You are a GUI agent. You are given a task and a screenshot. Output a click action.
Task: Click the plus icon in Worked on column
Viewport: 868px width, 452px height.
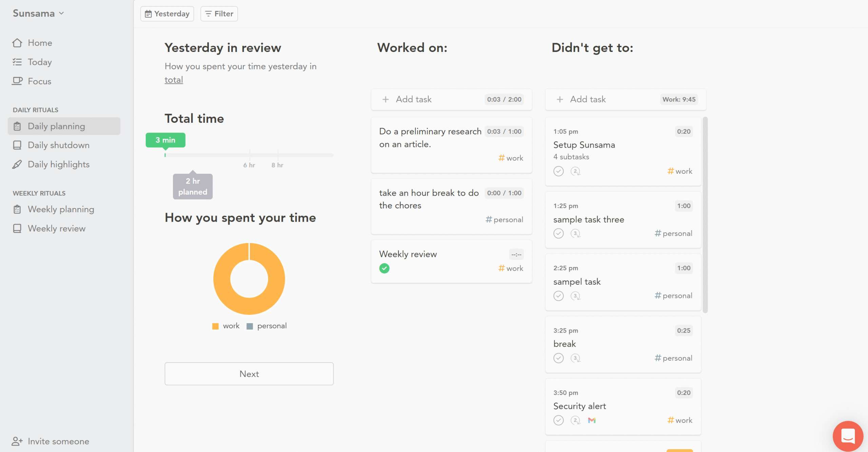click(386, 99)
